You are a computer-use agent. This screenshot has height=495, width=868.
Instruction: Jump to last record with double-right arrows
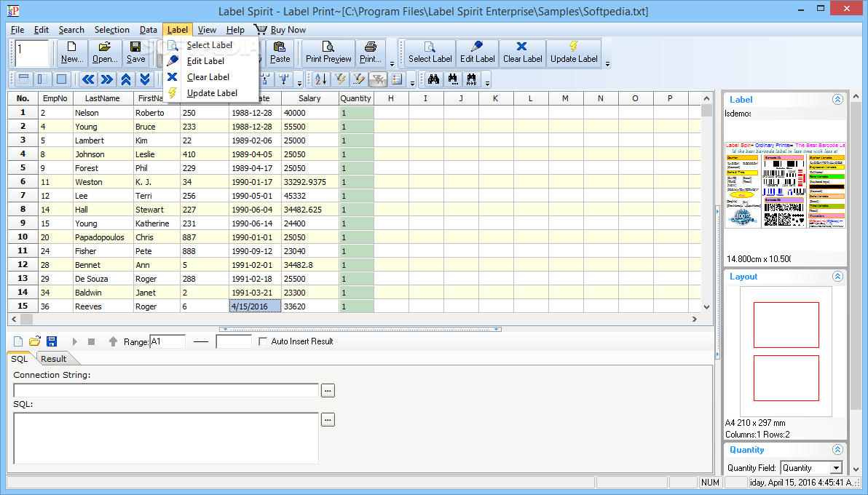click(107, 79)
